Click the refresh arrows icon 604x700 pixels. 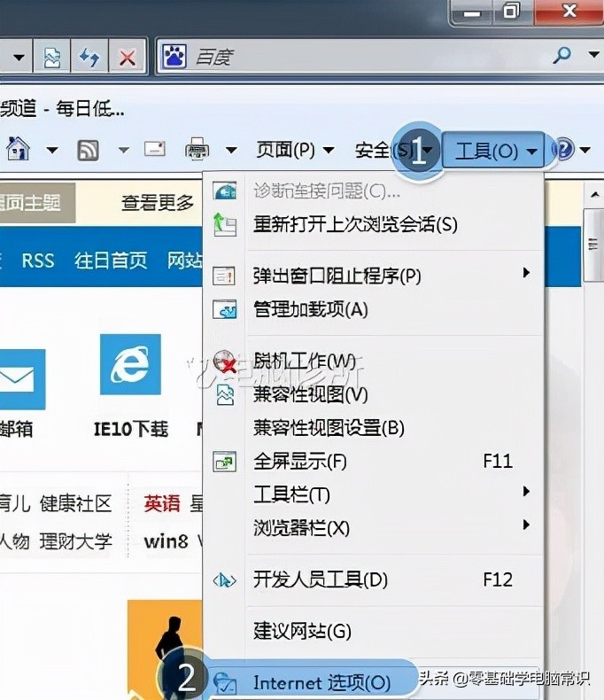point(89,57)
